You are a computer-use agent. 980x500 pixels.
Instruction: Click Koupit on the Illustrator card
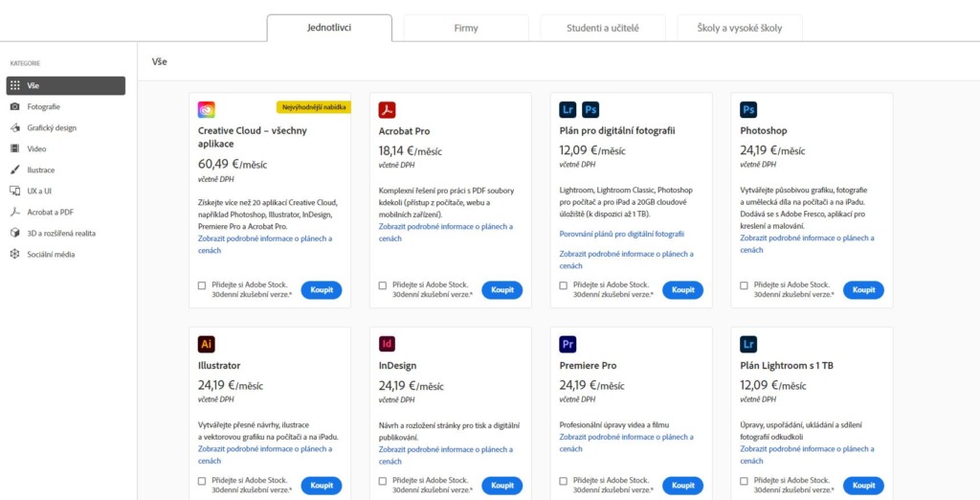coord(322,486)
